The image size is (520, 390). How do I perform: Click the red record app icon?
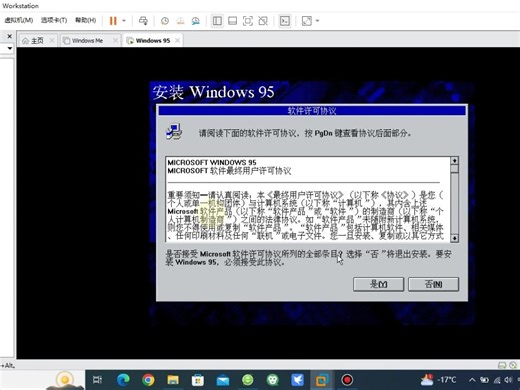(347, 380)
